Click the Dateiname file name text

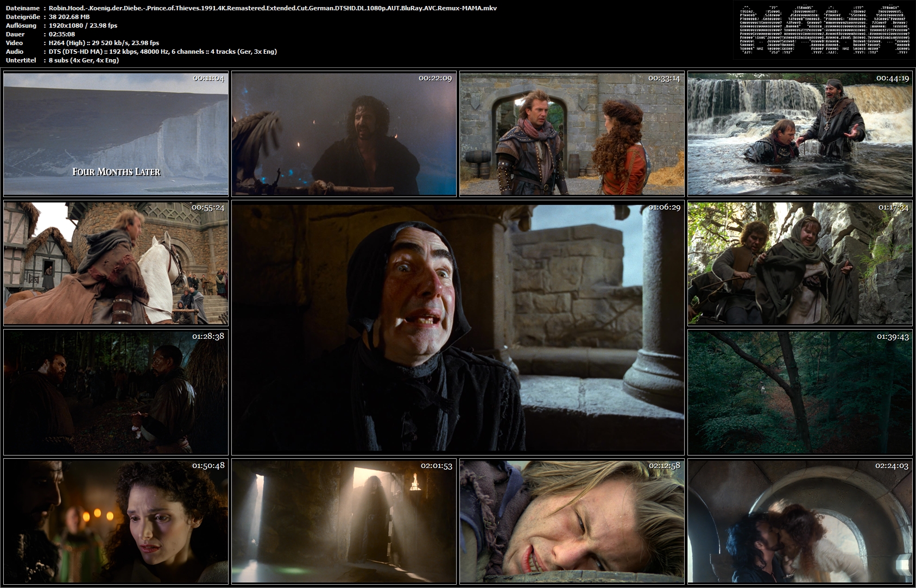pyautogui.click(x=272, y=8)
